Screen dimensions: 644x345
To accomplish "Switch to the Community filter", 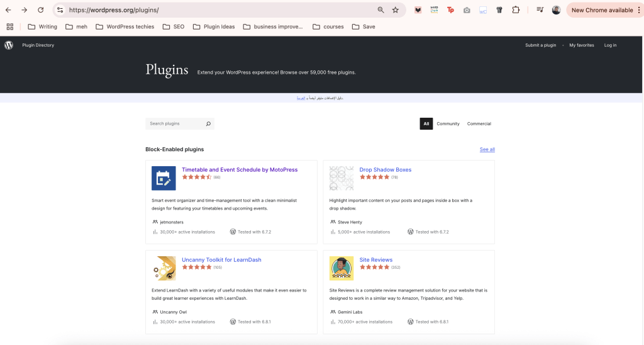I will point(448,124).
